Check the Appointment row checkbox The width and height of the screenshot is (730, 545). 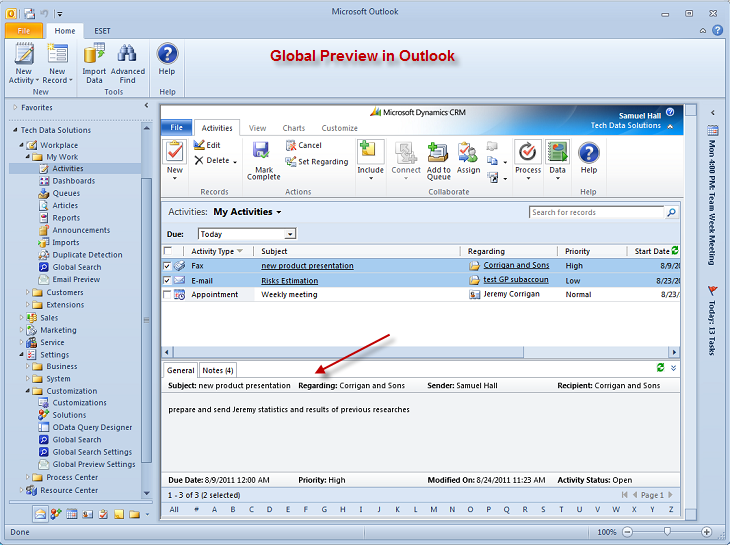coord(167,295)
